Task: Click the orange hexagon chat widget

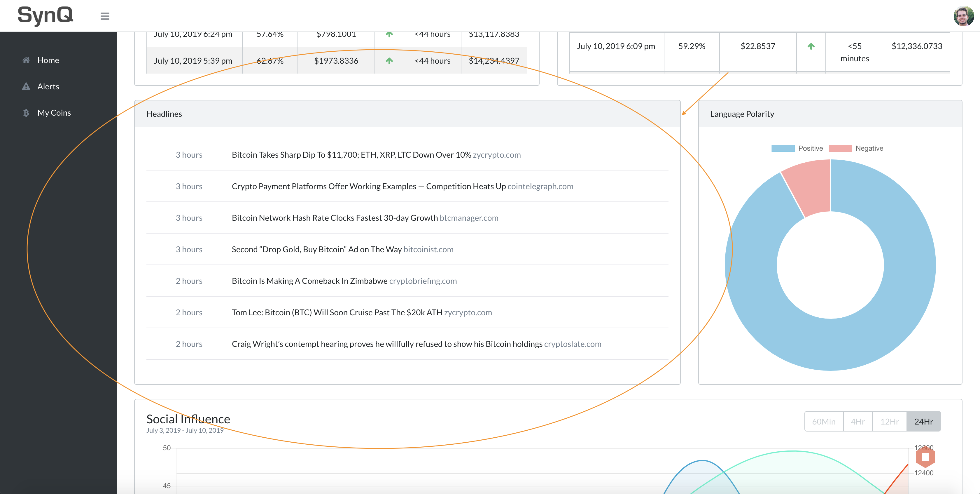Action: (x=925, y=457)
